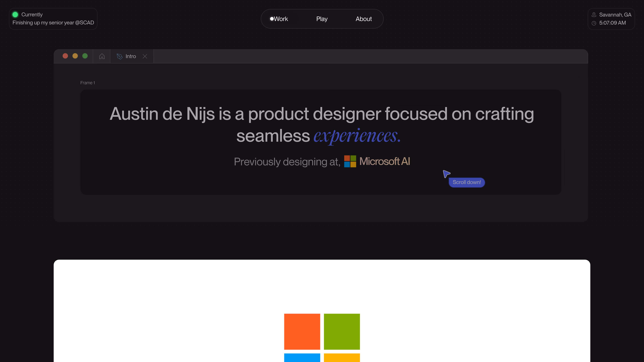Open the About page

(x=363, y=19)
